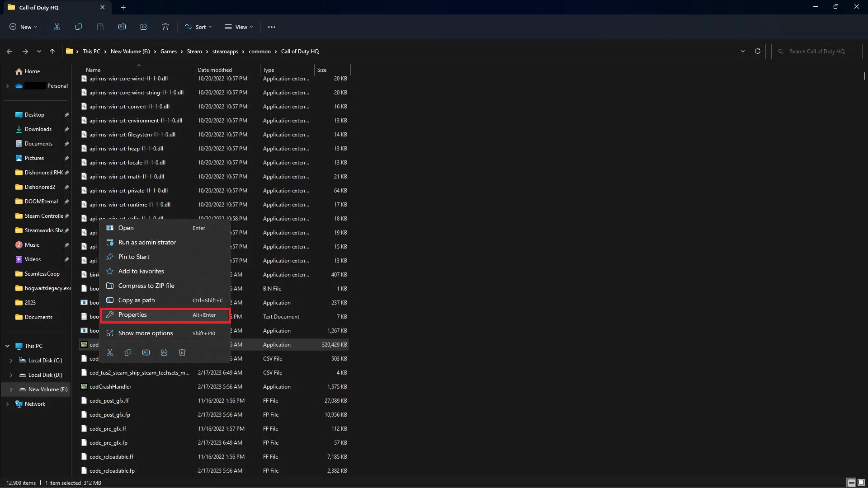Viewport: 868px width, 488px height.
Task: Click the Copy icon at the bottom of the context menu
Action: point(128,352)
